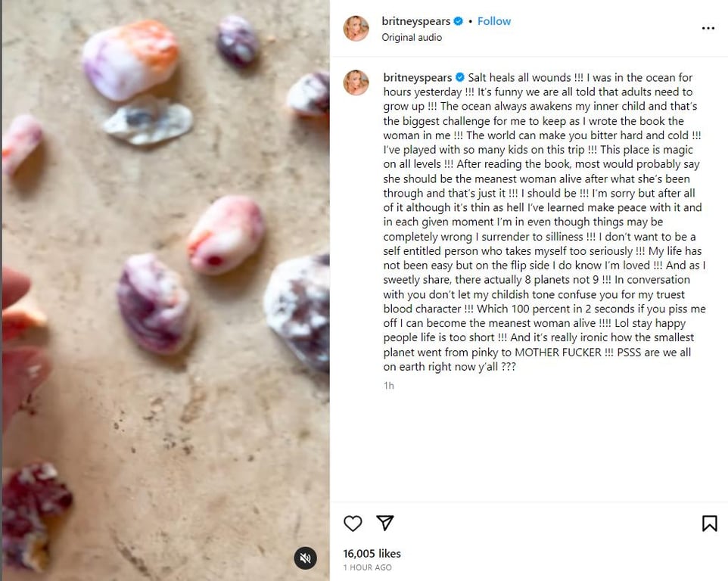Viewport: 728px width, 581px height.
Task: Click the 1 HOUR AGO post date
Action: point(368,567)
